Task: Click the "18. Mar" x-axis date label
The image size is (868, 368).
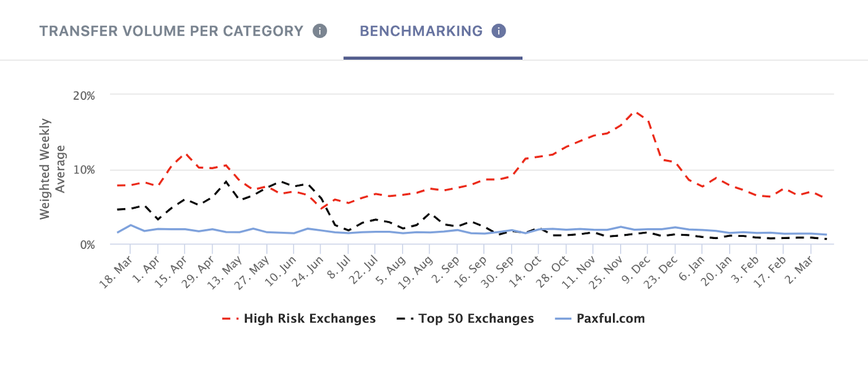Action: [116, 273]
